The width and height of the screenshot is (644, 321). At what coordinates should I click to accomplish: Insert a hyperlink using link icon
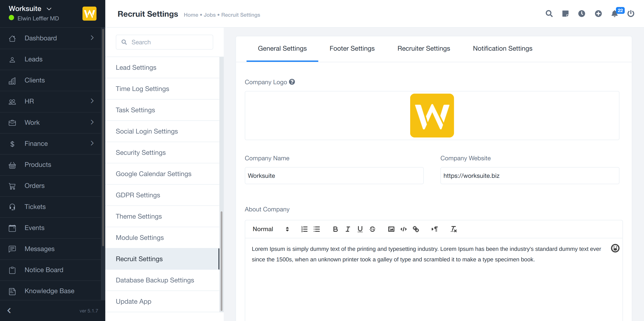[416, 229]
